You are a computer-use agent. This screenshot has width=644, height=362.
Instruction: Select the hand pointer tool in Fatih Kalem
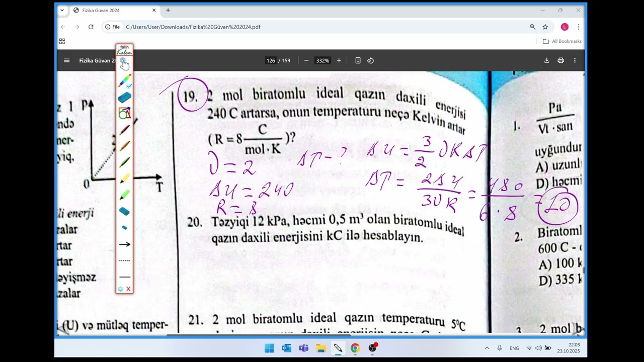[124, 63]
